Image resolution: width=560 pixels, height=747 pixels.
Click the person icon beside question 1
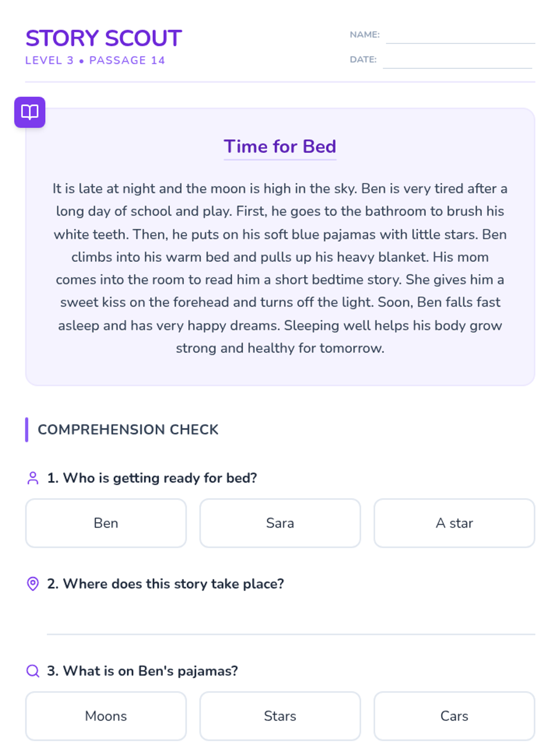point(33,478)
